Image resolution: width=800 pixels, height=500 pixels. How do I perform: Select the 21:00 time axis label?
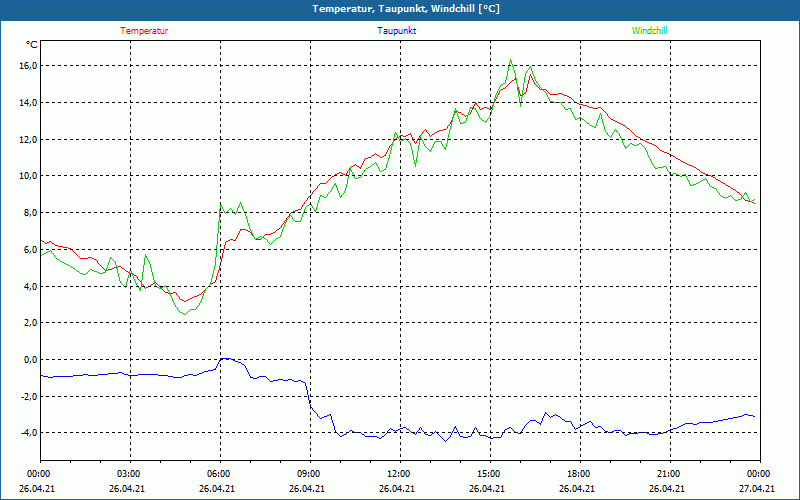(669, 474)
